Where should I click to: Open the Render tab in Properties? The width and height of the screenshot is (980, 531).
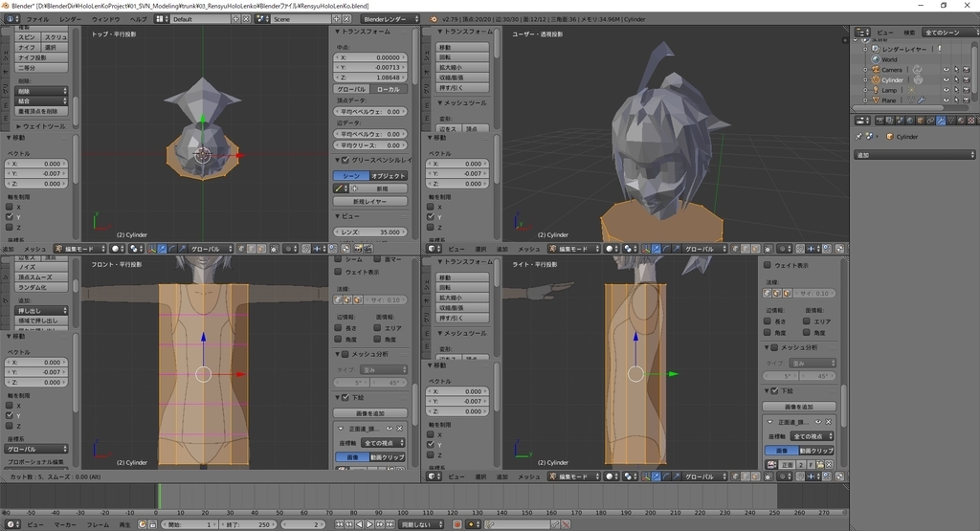(x=880, y=120)
